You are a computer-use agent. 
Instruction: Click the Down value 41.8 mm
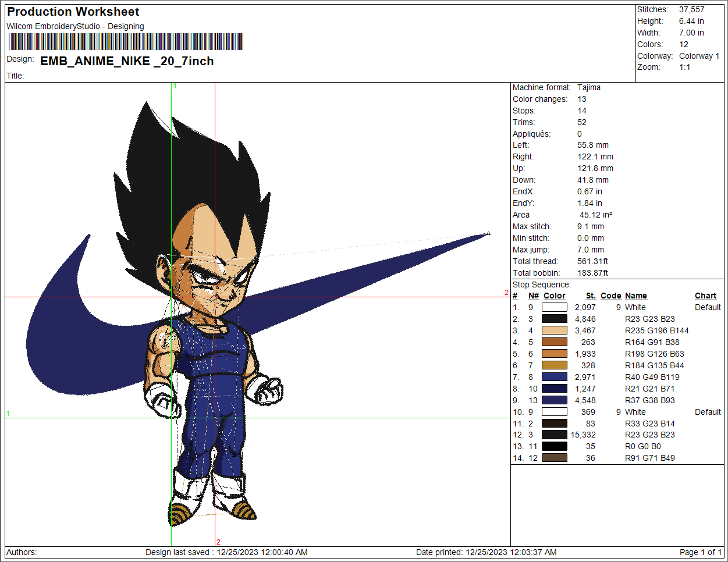(593, 180)
